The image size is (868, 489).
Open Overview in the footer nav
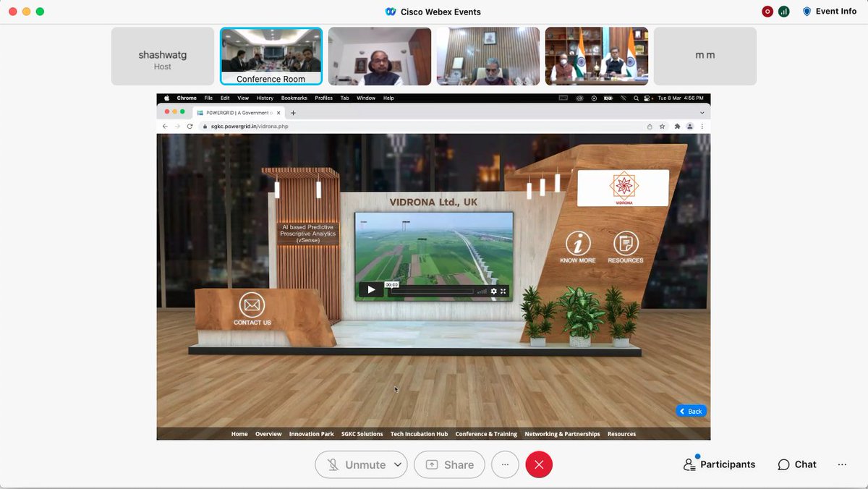coord(268,434)
